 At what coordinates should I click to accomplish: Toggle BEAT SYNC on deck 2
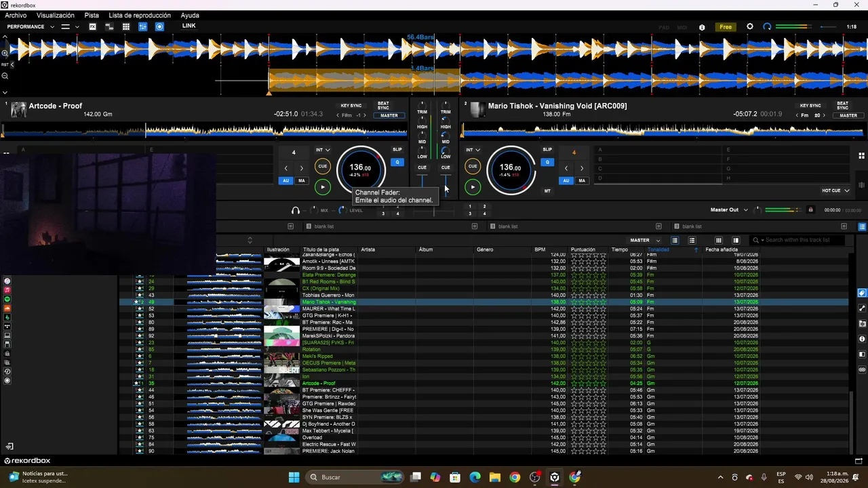click(842, 106)
